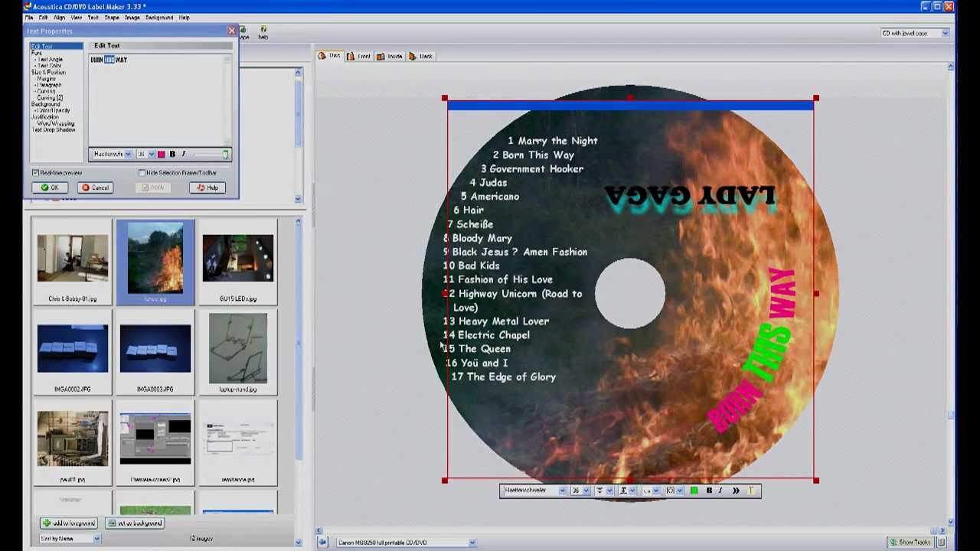Viewport: 980px width, 551px height.
Task: Select Text Angle in the properties tree
Action: coord(51,59)
